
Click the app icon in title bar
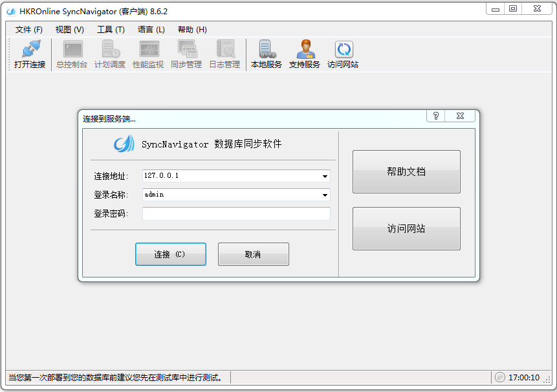click(x=11, y=12)
